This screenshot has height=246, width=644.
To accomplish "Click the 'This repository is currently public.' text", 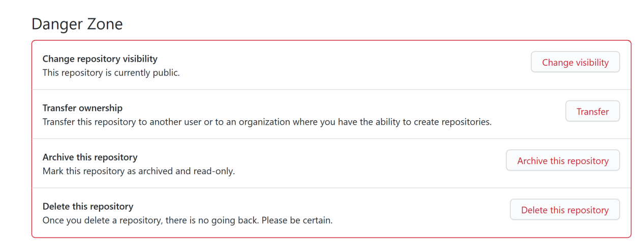I will [x=111, y=73].
